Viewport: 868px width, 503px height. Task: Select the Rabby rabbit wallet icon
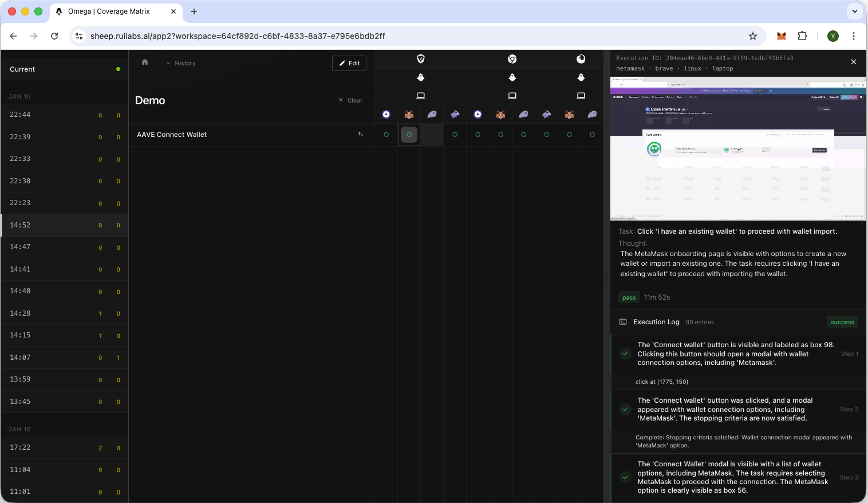455,114
